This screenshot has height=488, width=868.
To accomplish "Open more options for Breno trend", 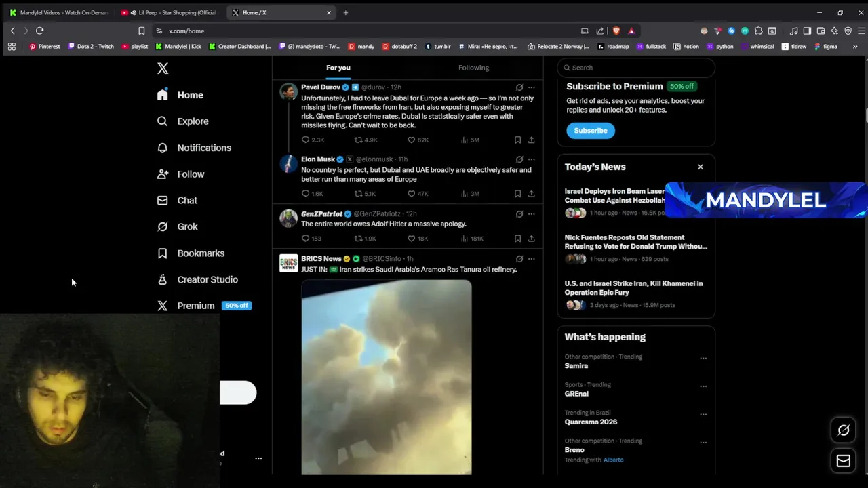I will pyautogui.click(x=703, y=443).
